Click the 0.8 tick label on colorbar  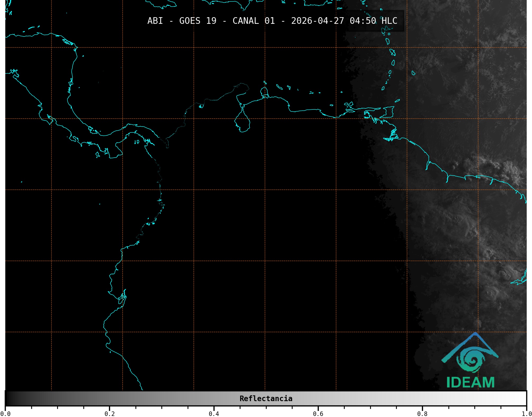(422, 414)
